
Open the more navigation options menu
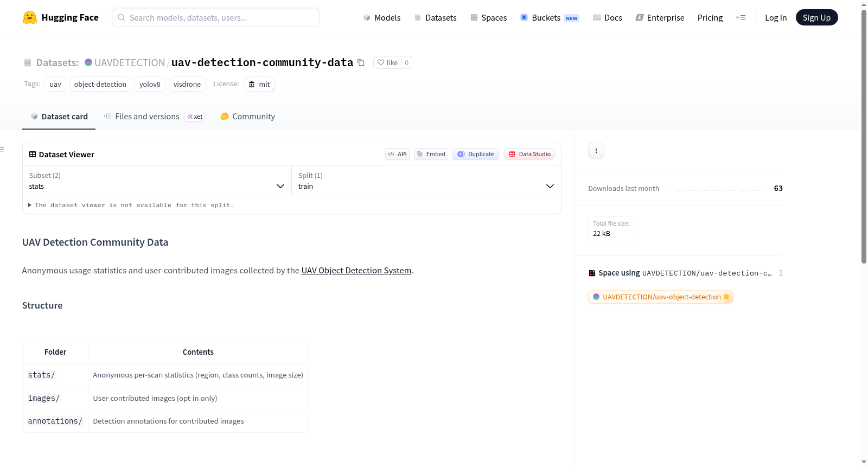pos(741,17)
